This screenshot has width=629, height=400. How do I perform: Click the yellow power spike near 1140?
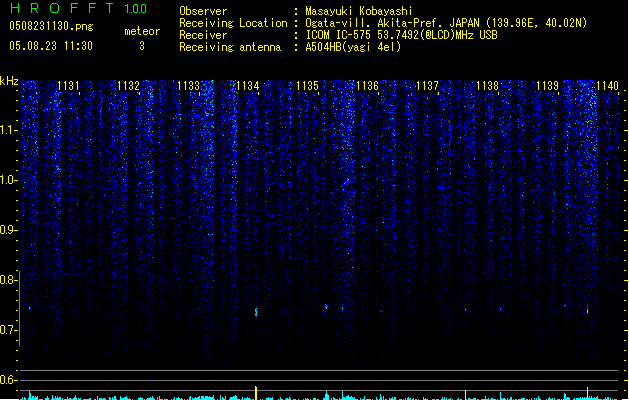tap(588, 393)
